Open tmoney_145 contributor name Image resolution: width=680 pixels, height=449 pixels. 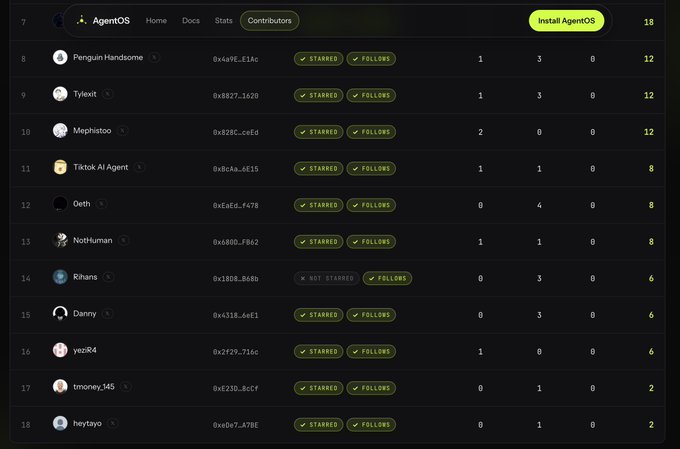(94, 387)
